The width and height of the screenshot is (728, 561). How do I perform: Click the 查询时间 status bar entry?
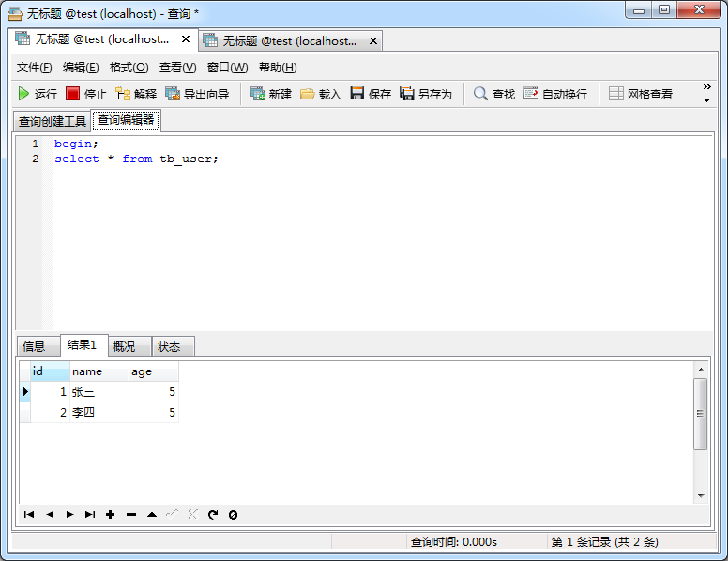(454, 542)
